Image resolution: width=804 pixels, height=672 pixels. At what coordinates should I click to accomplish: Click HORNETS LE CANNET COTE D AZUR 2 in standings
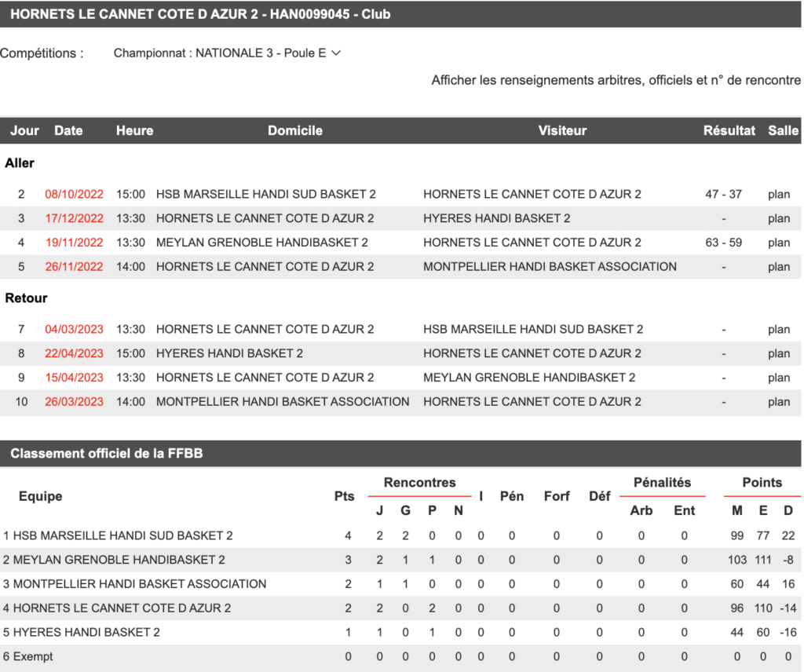point(122,608)
